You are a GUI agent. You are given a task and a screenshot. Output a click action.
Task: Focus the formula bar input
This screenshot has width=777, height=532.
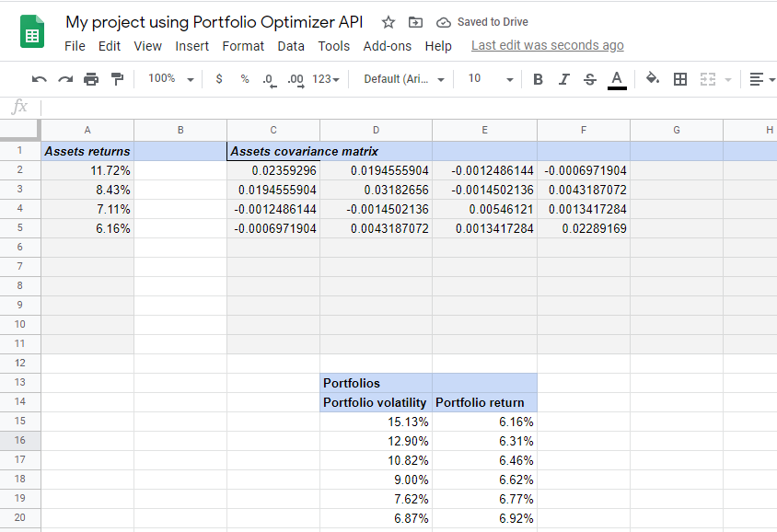409,107
